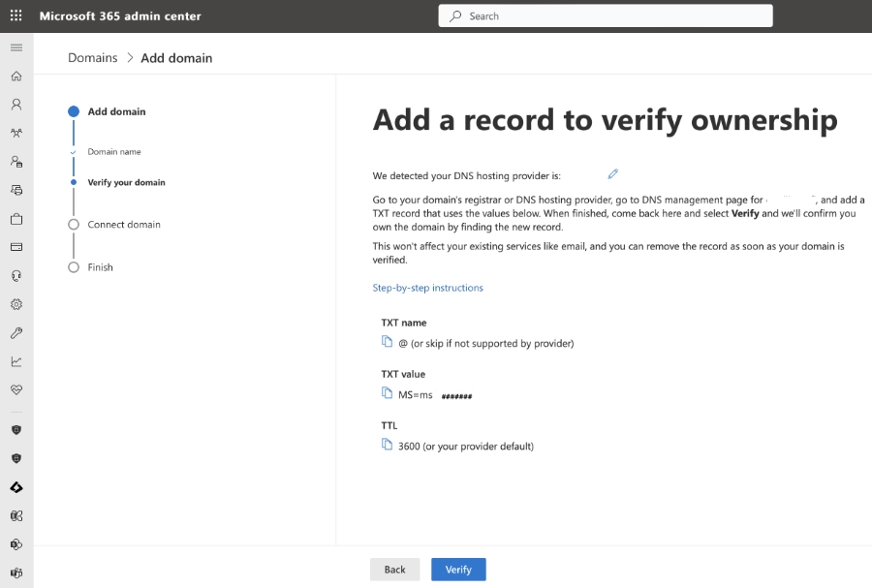This screenshot has height=588, width=872.
Task: Open SharePoint admin center icon
Action: point(16,544)
